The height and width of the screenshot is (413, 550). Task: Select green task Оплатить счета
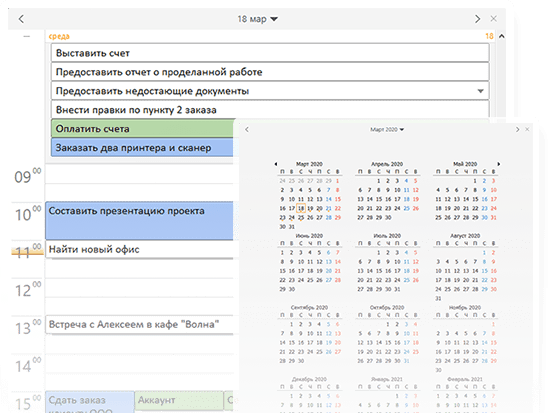[x=142, y=129]
